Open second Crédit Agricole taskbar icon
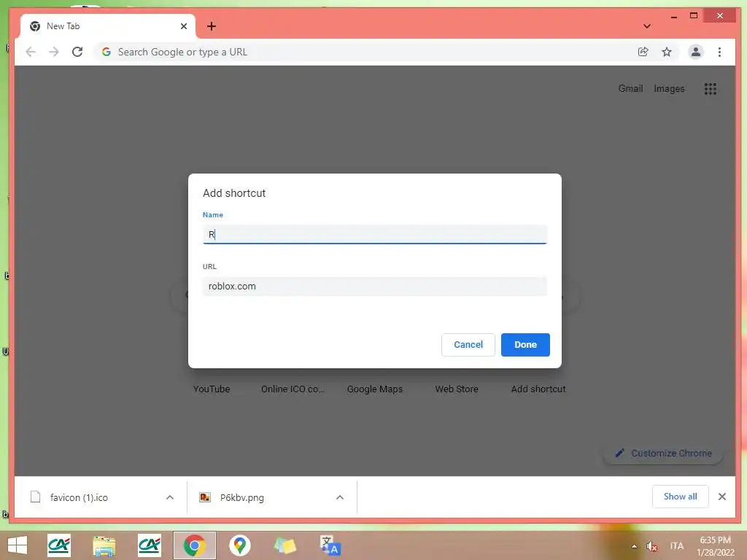747x560 pixels. click(150, 545)
